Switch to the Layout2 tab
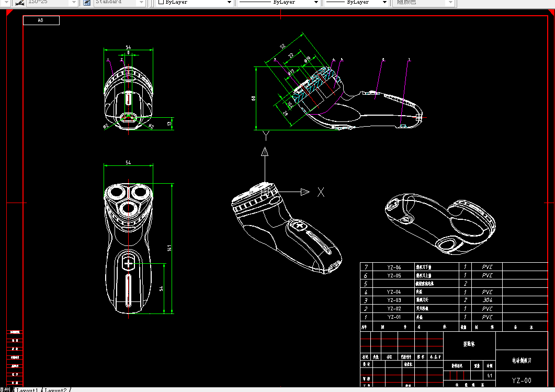 55,390
